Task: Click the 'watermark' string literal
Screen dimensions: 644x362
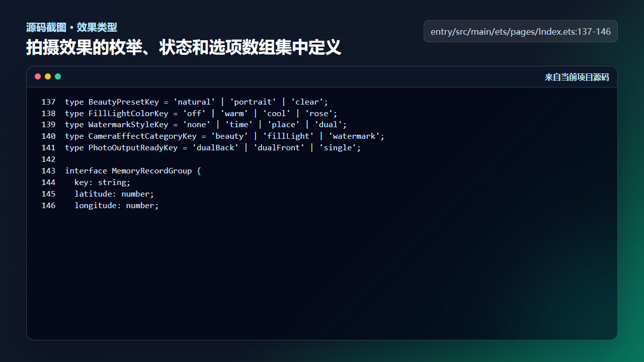Action: click(354, 136)
